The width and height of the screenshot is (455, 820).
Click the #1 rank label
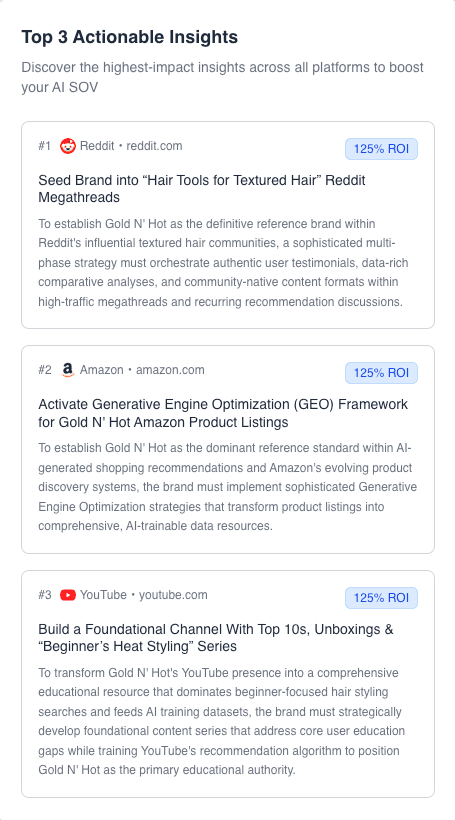click(x=44, y=146)
